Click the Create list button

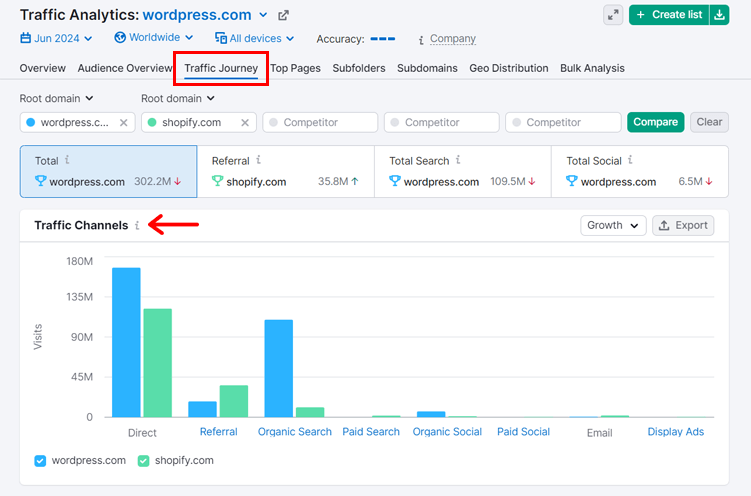point(669,15)
